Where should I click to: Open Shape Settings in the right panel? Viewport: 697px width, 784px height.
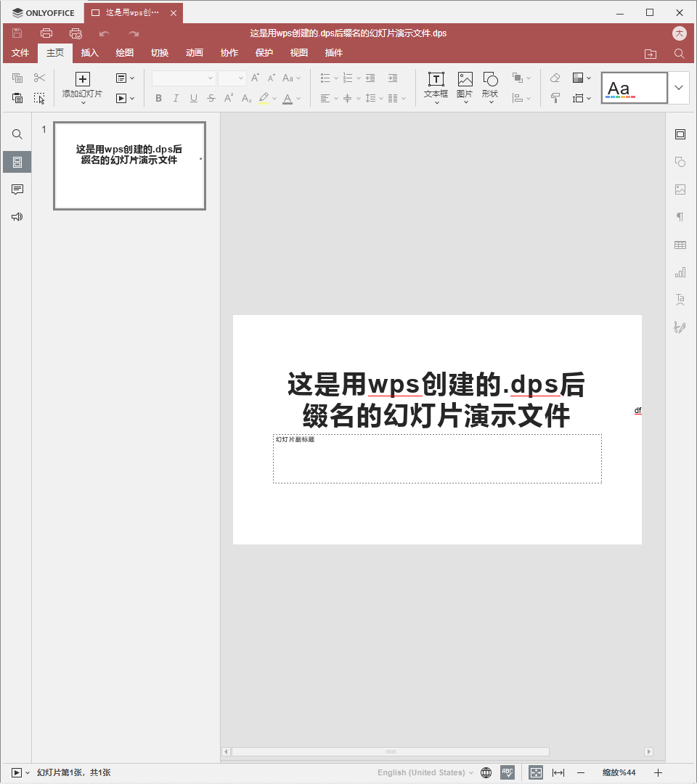point(680,161)
